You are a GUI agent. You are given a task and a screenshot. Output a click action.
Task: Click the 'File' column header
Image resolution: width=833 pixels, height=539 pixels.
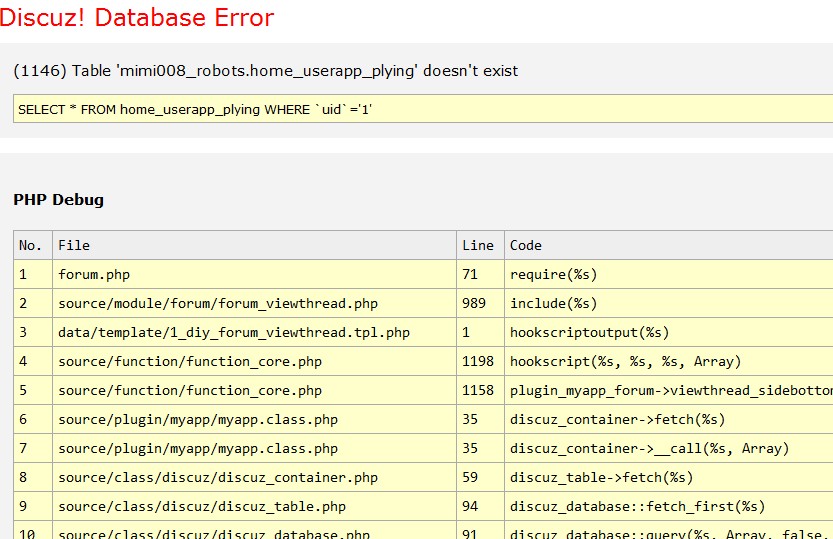tap(254, 245)
